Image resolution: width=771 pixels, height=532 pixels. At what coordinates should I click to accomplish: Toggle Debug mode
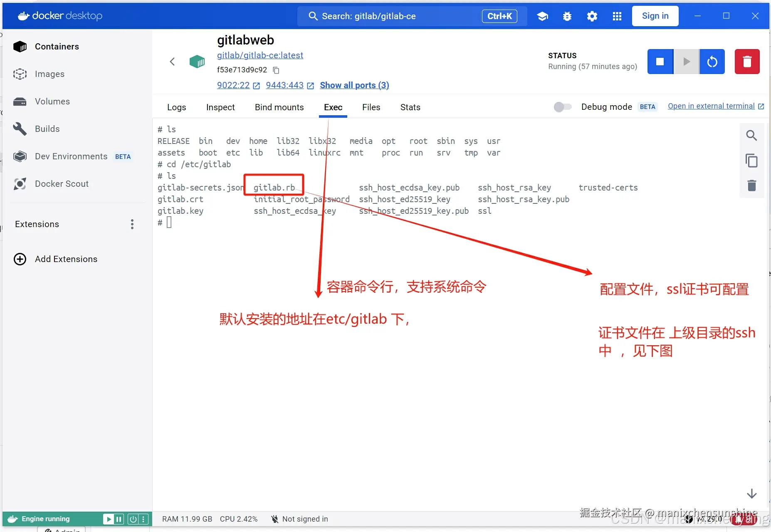point(563,106)
